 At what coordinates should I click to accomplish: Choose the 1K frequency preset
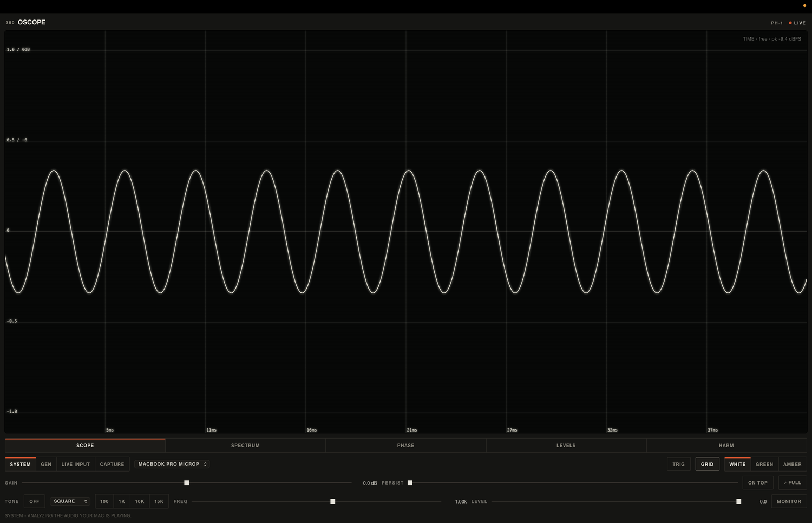(x=122, y=501)
